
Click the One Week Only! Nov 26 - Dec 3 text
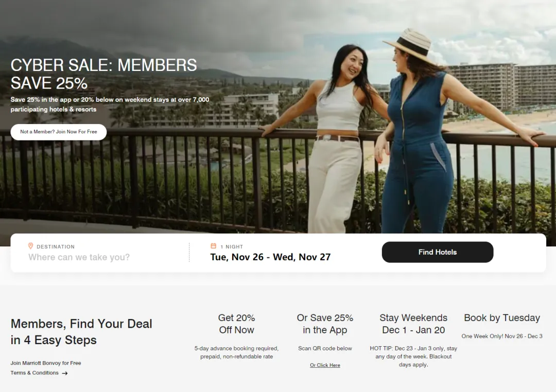[502, 336]
